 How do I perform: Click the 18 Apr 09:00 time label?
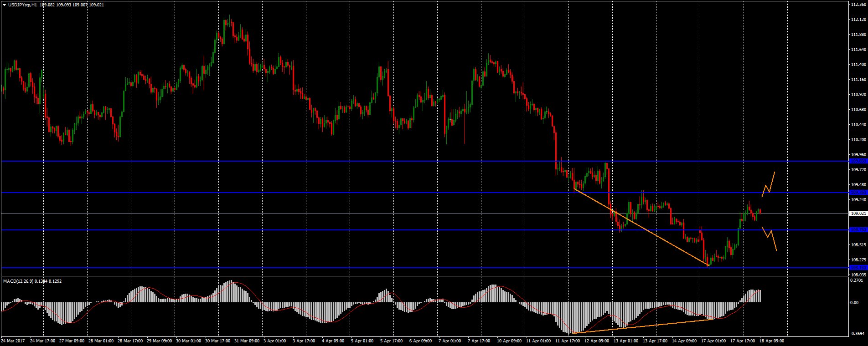(x=772, y=341)
